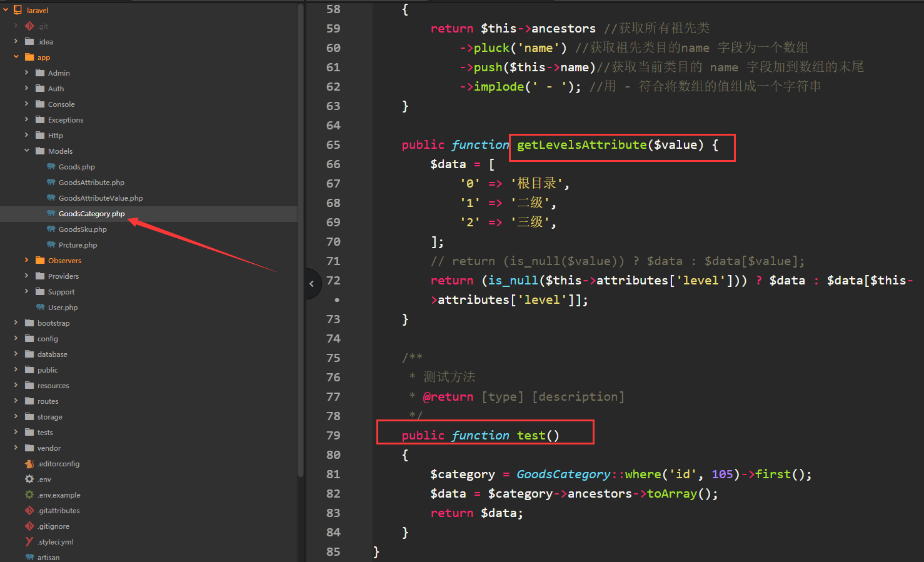
Task: Collapse the Models folder chevron
Action: click(x=27, y=151)
